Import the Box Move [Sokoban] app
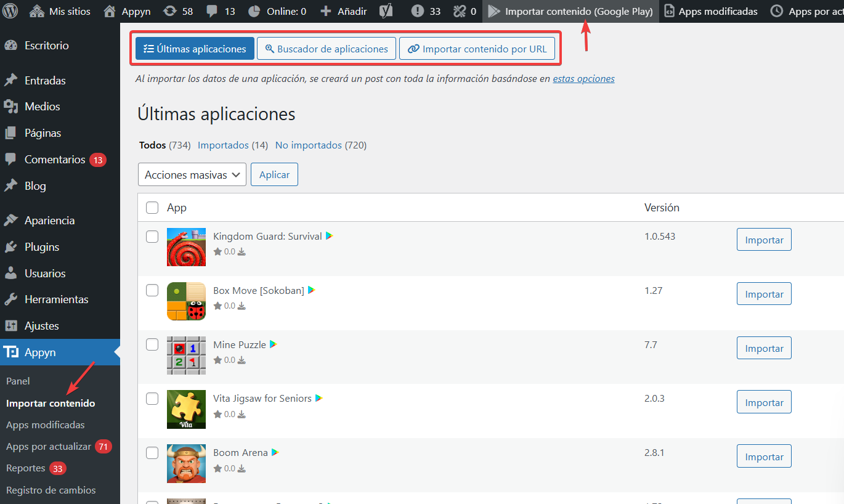The height and width of the screenshot is (504, 844). click(x=763, y=295)
